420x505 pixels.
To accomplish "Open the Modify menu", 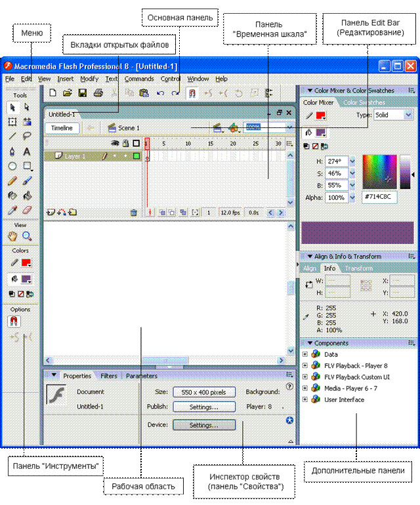I will point(89,79).
